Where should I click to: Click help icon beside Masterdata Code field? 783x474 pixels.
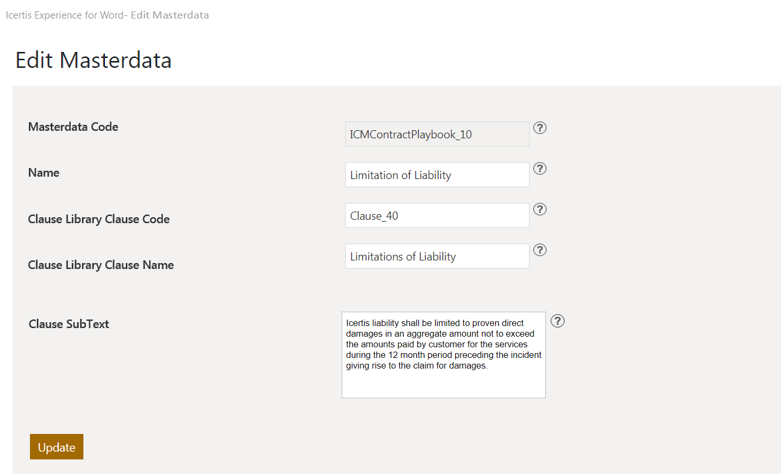pos(540,128)
